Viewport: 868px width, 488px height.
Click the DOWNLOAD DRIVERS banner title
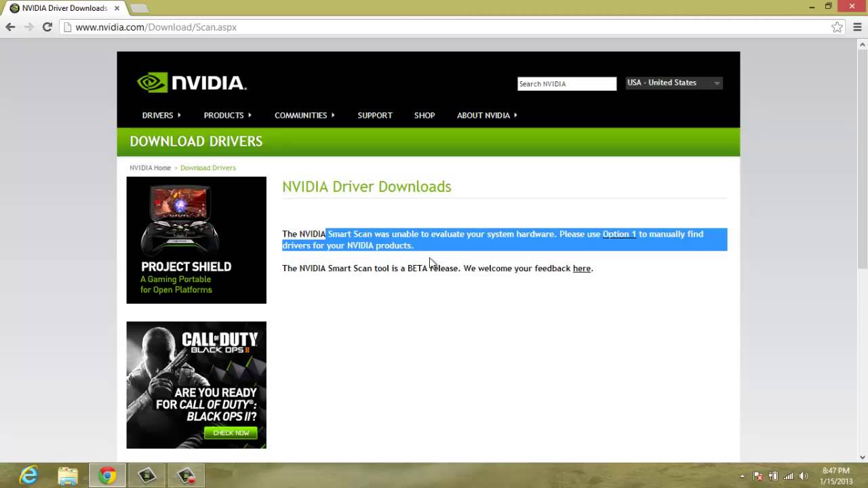tap(196, 141)
